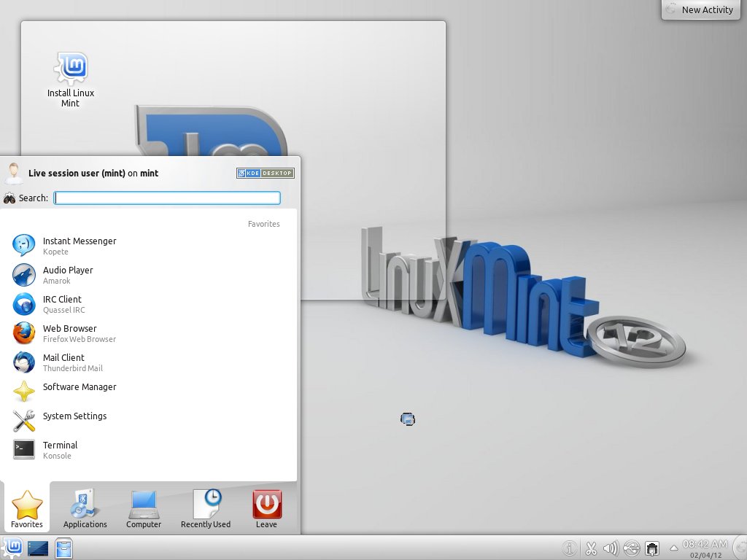Click the volume speaker tray icon

(611, 548)
